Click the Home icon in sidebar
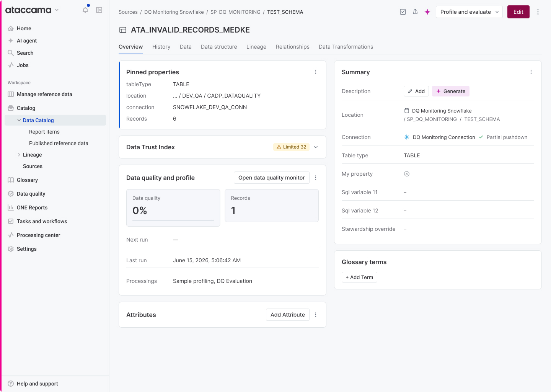Image resolution: width=551 pixels, height=392 pixels. tap(11, 28)
